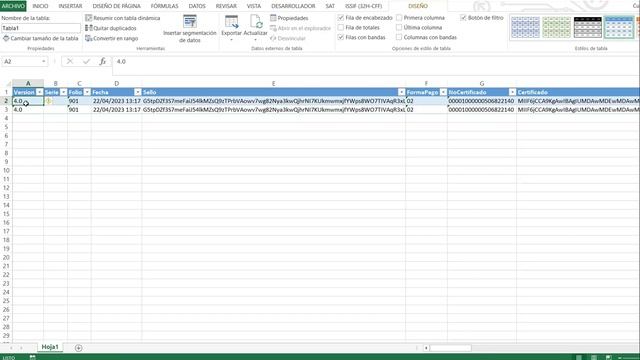Click Resumir con tabla dinámica

(122, 18)
